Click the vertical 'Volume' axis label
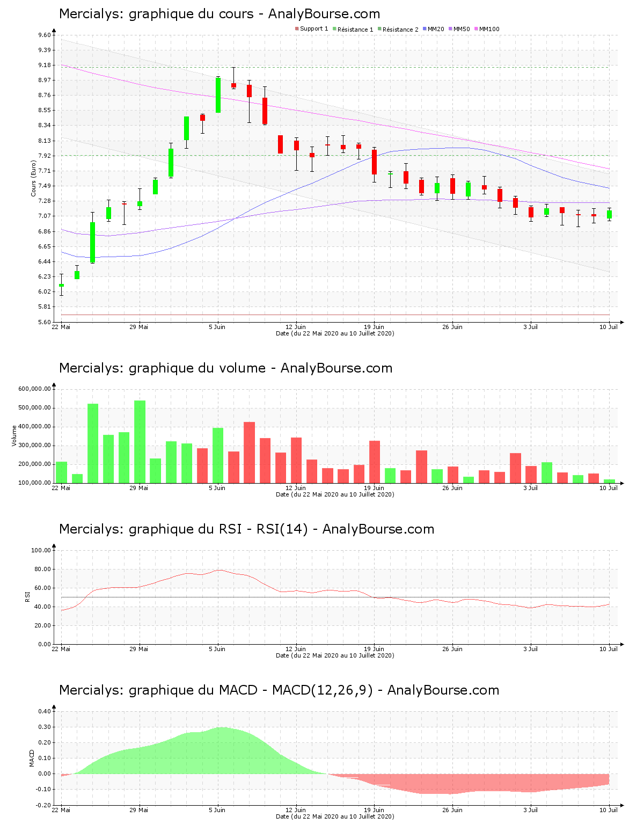Image resolution: width=644 pixels, height=832 pixels. (x=14, y=435)
